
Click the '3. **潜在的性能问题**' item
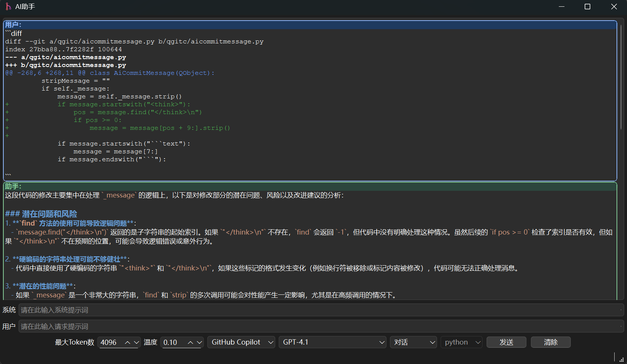tap(40, 286)
